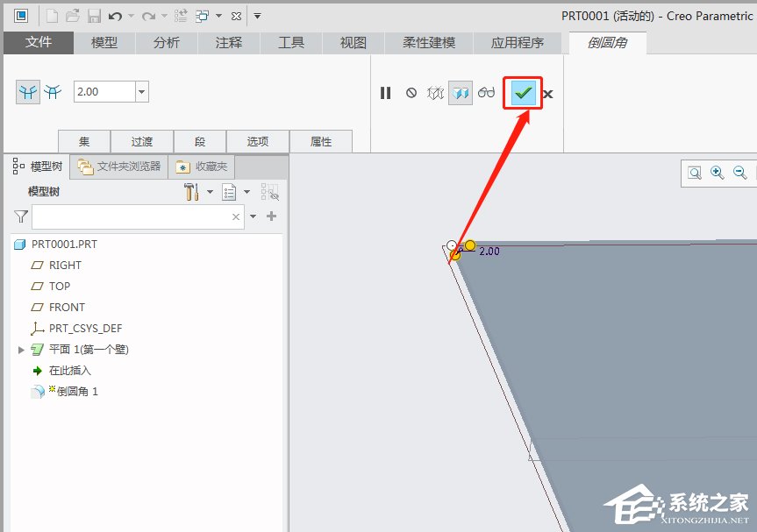This screenshot has width=757, height=532.
Task: Confirm the fillet feature with the green checkmark
Action: coord(522,93)
